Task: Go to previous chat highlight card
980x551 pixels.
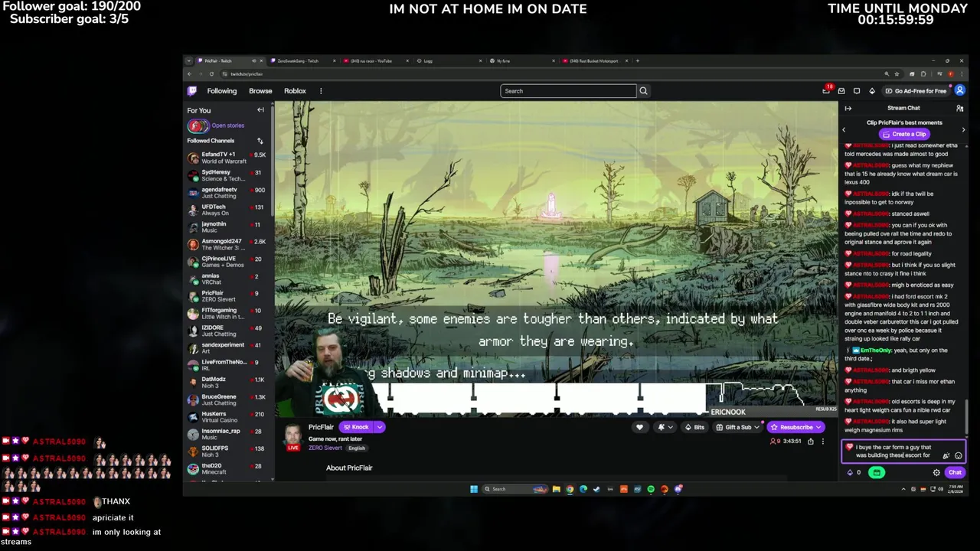Action: (x=844, y=130)
